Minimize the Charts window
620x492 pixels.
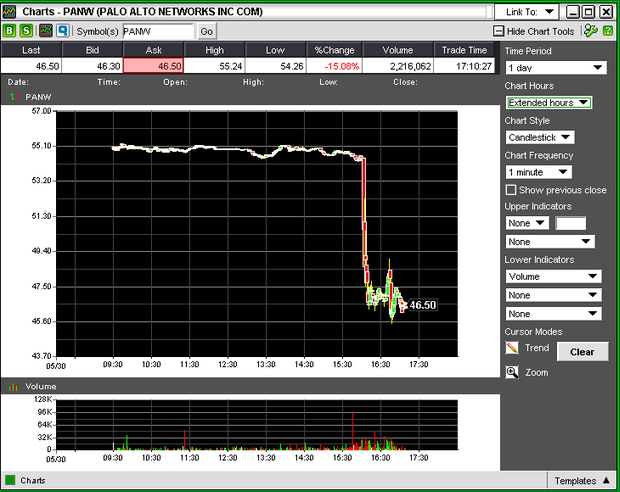coord(572,12)
